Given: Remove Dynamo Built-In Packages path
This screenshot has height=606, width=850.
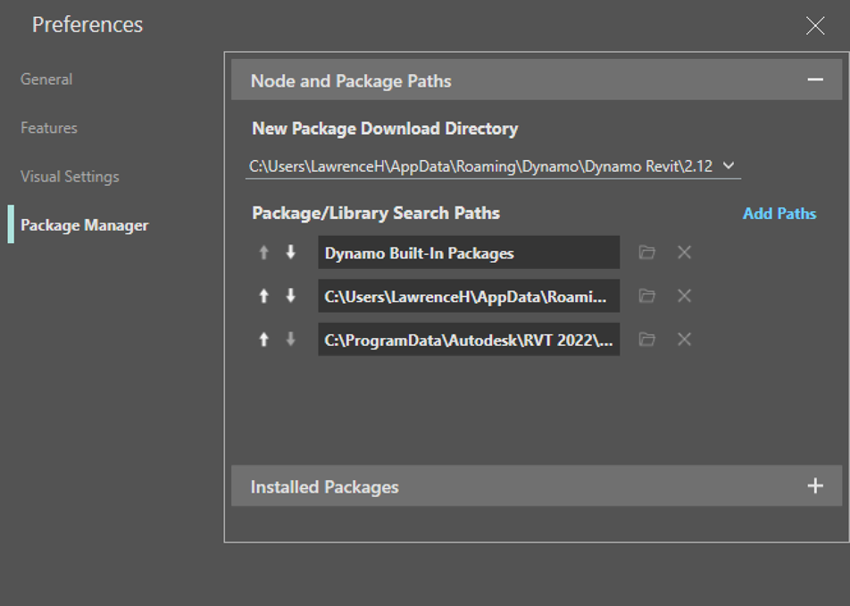Looking at the screenshot, I should pos(684,252).
